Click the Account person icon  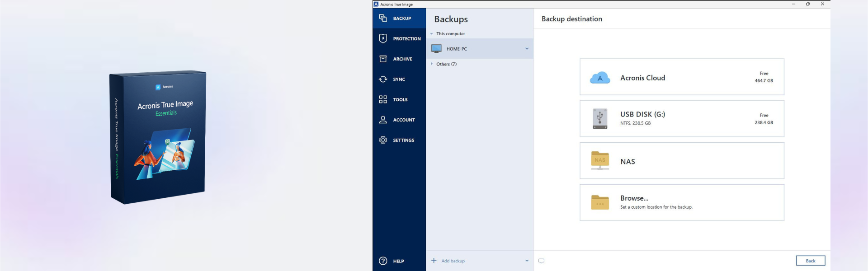pyautogui.click(x=383, y=120)
